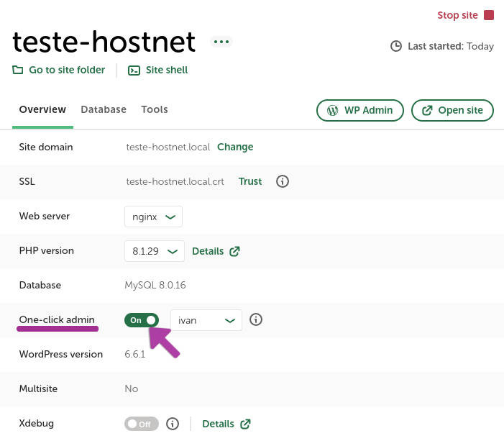This screenshot has width=504, height=441.
Task: Open the Site shell link
Action: coord(167,70)
